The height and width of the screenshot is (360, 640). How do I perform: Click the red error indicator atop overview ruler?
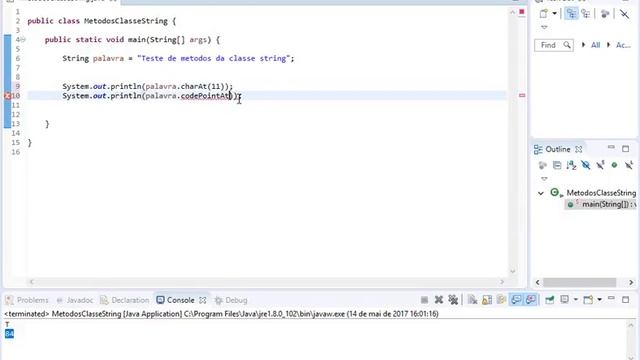click(x=522, y=12)
